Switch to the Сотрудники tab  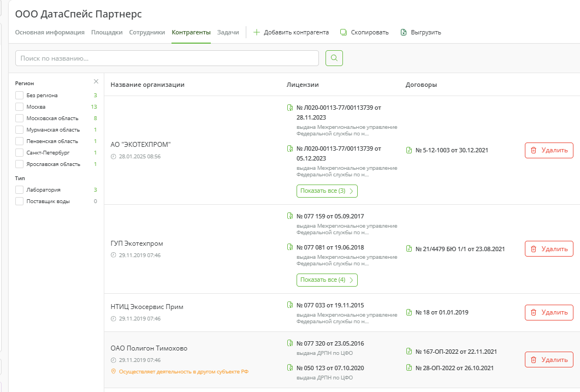coord(147,32)
